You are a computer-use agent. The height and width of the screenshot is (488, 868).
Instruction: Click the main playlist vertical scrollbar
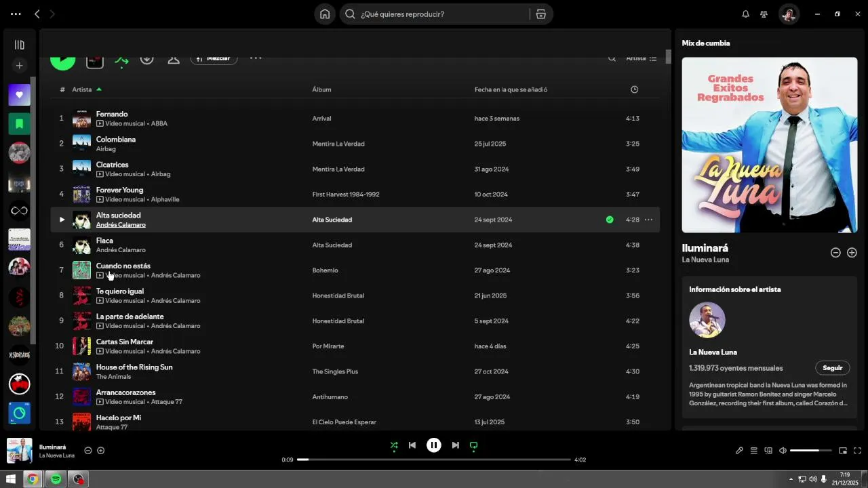(668, 58)
